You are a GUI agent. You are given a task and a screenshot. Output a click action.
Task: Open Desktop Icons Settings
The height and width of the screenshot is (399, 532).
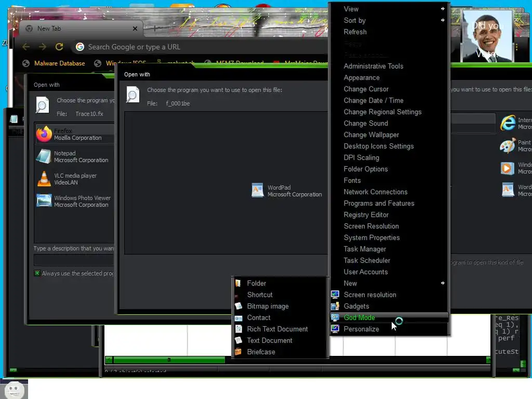[x=389, y=146]
